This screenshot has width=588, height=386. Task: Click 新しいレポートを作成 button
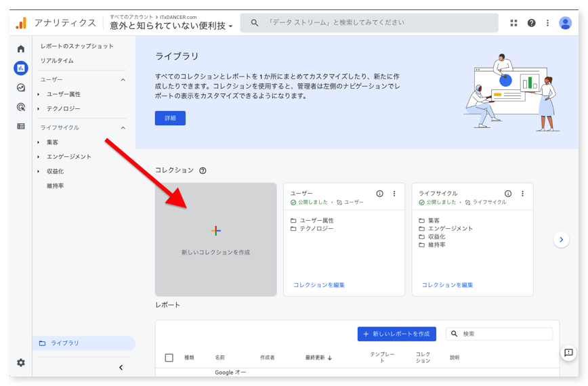396,334
